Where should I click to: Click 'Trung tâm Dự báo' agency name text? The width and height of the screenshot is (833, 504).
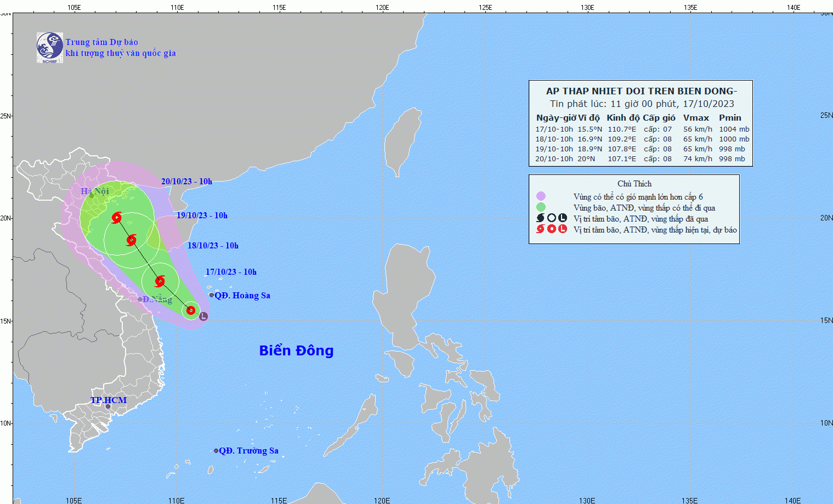[x=102, y=42]
